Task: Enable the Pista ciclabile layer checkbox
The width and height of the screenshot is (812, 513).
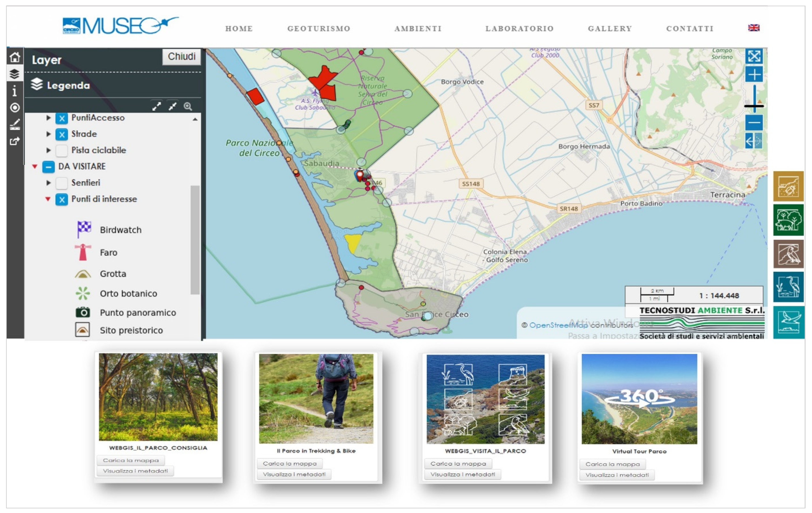Action: (x=61, y=151)
